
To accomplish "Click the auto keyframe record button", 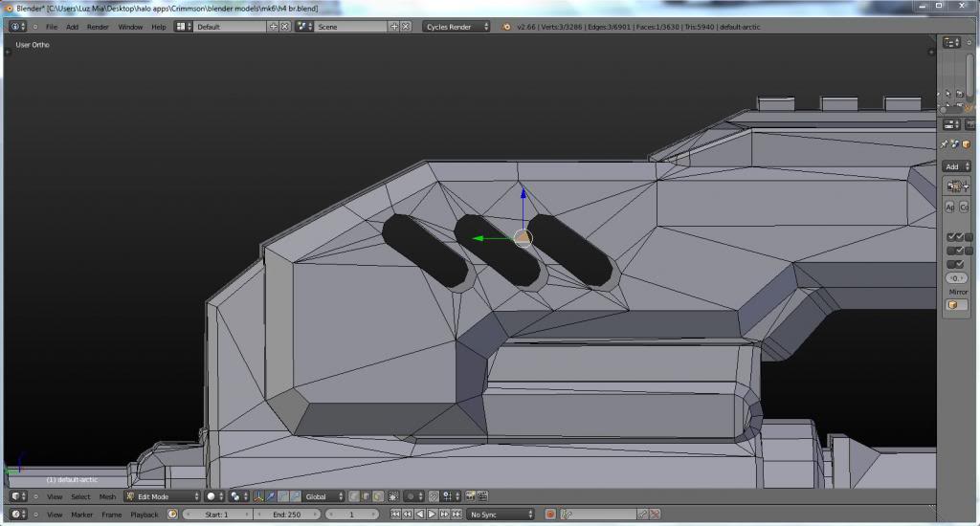I will coord(548,515).
